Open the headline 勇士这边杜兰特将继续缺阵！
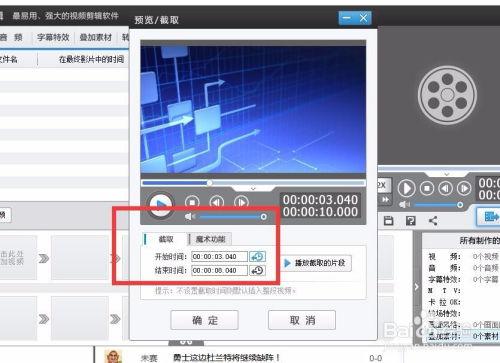The image size is (500, 363). (x=226, y=358)
